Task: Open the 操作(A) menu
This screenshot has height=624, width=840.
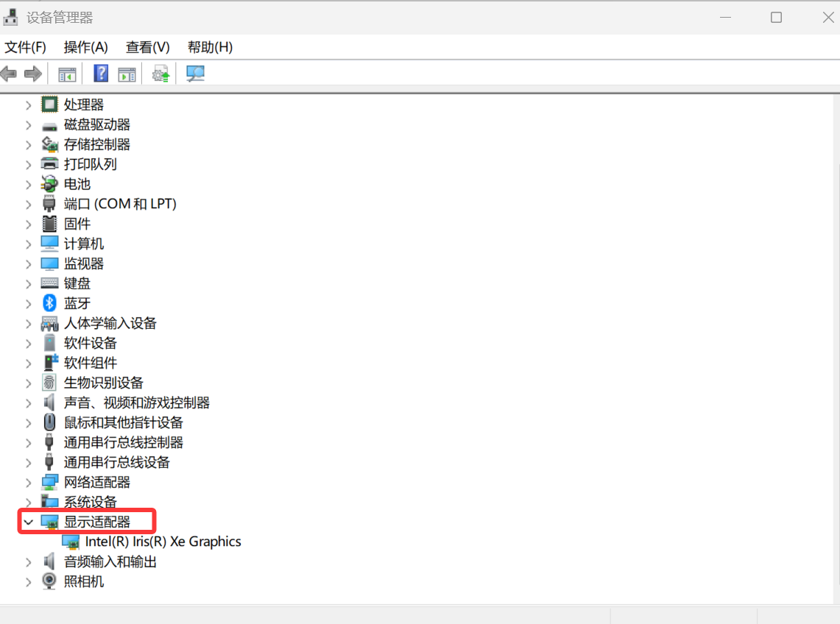Action: pyautogui.click(x=85, y=47)
